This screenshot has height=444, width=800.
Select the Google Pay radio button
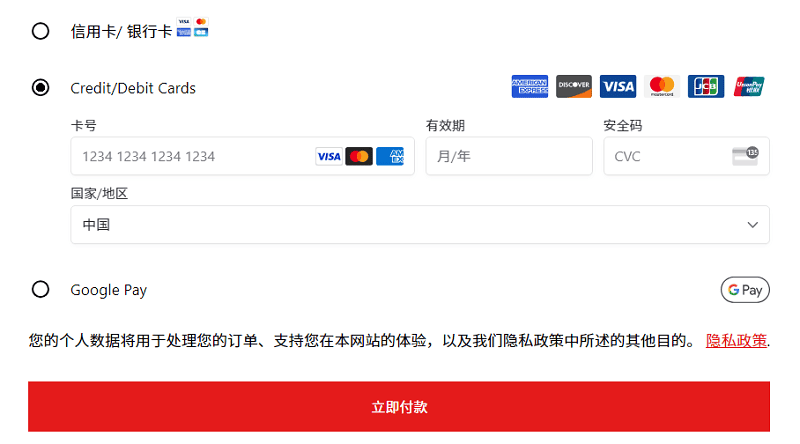(40, 289)
